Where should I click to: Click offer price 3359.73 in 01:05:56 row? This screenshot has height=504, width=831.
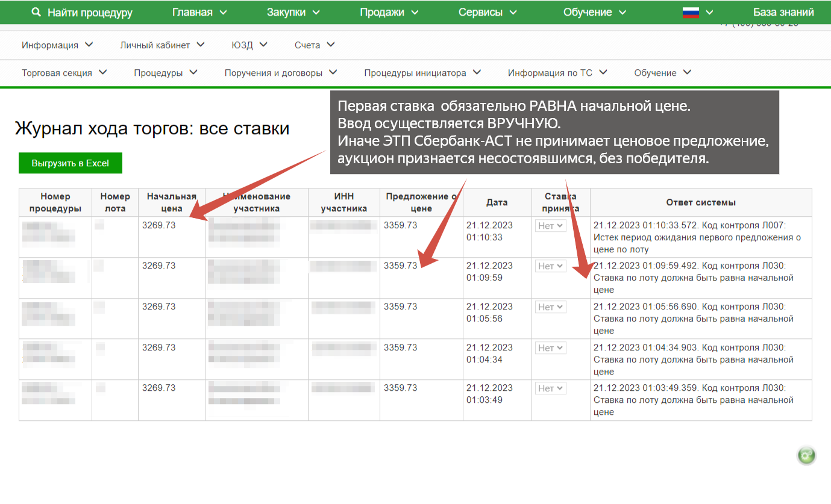[400, 306]
